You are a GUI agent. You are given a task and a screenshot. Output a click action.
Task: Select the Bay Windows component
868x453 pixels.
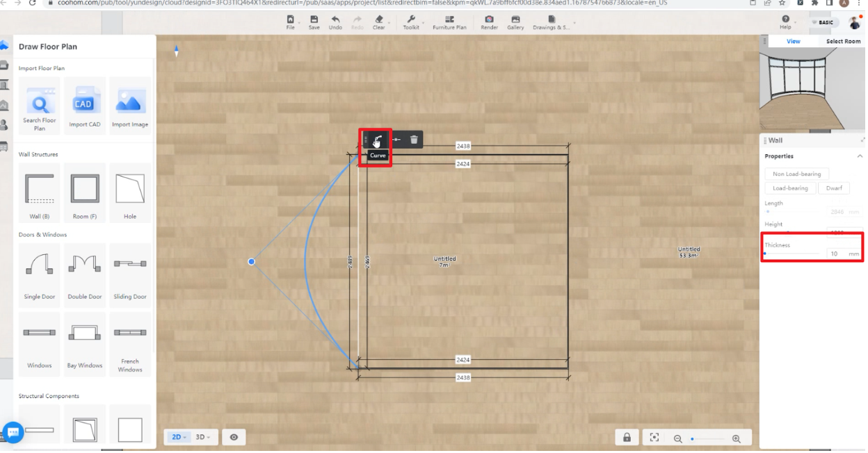click(85, 343)
